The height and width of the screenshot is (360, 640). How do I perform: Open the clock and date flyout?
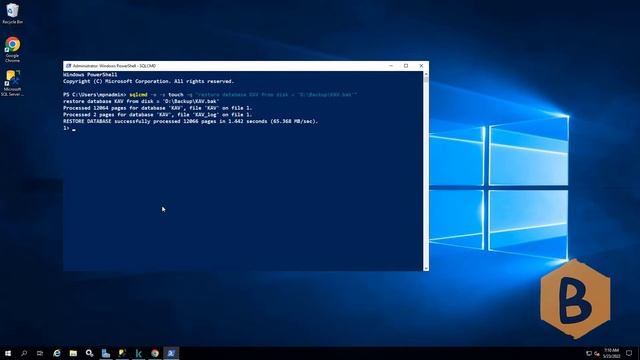tap(611, 353)
